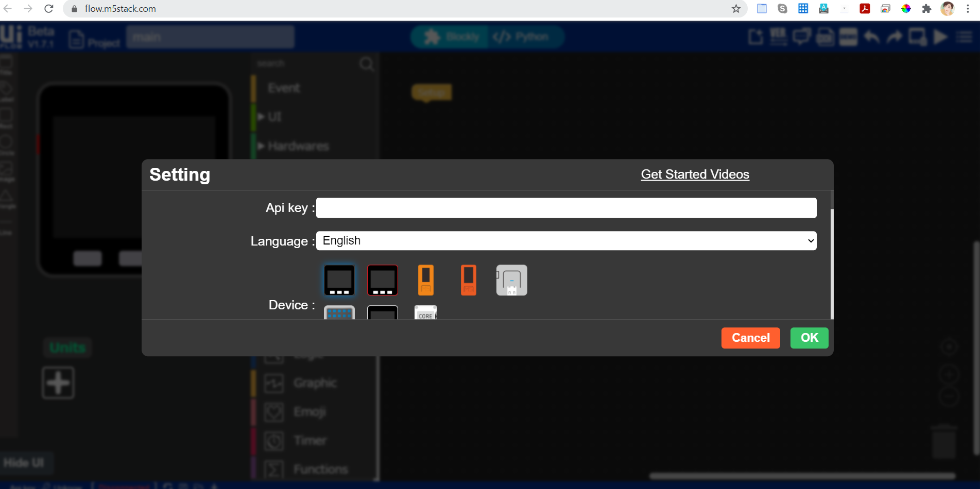This screenshot has height=489, width=980.
Task: Click the workspace horizontal scrollbar
Action: click(802, 476)
